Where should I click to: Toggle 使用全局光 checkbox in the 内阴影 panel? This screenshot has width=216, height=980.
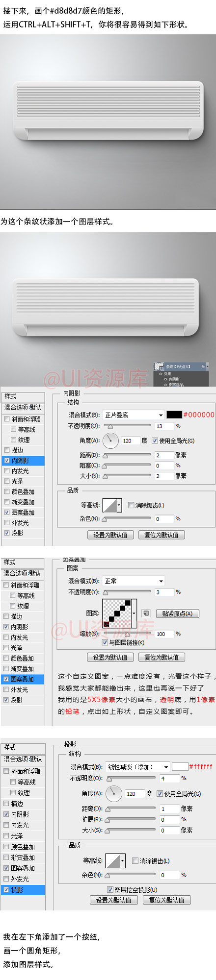coord(155,441)
